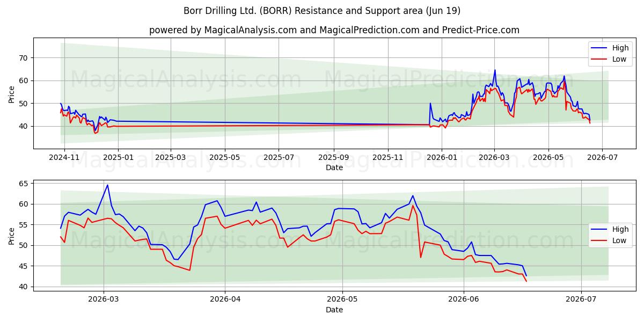644x322 pixels.
Task: Click the '40' y-axis tick in top chart
Action: tap(24, 126)
